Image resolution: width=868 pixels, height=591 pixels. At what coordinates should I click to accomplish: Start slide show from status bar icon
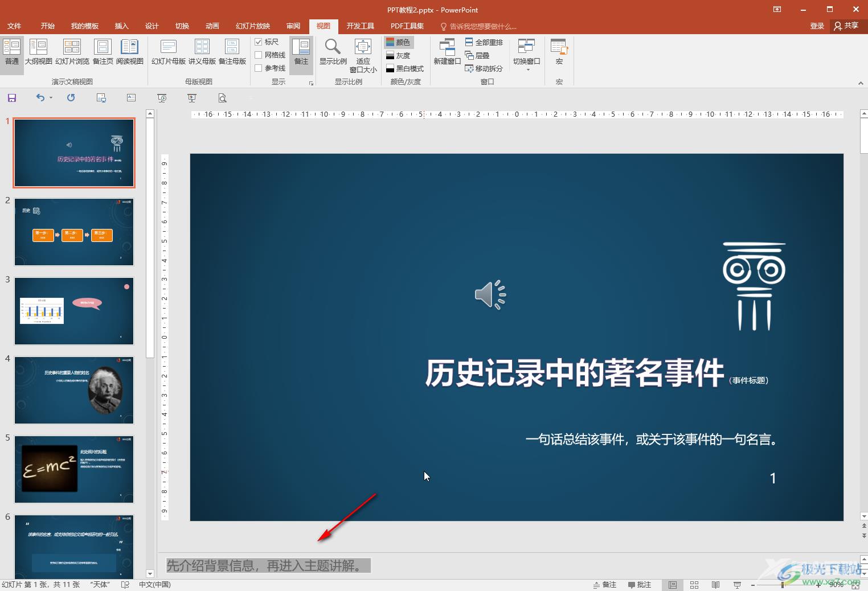(737, 585)
